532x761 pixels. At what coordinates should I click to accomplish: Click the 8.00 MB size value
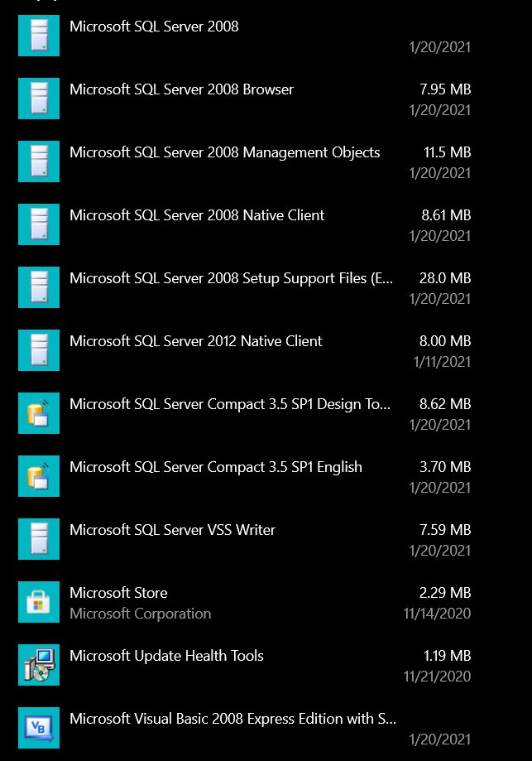(x=445, y=341)
